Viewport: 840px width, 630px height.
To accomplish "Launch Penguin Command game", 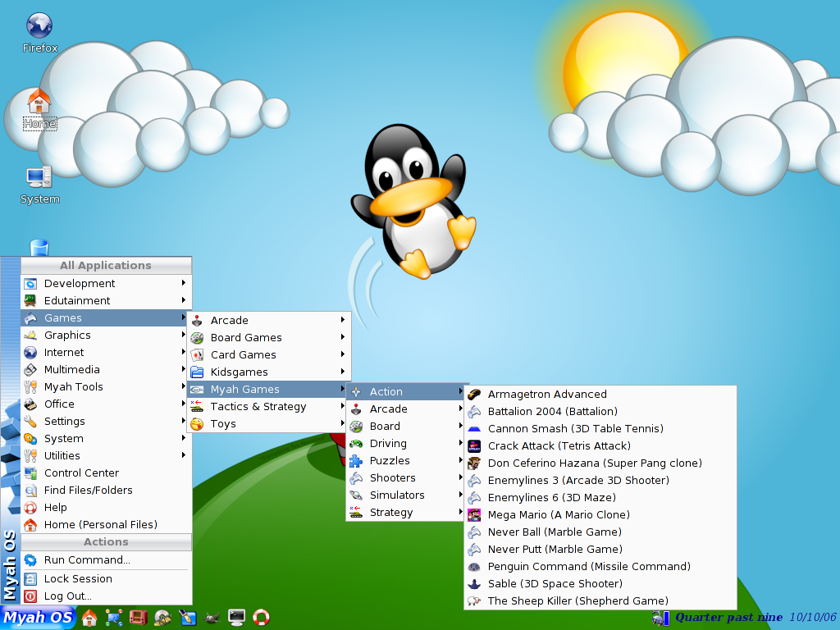I will 600,566.
